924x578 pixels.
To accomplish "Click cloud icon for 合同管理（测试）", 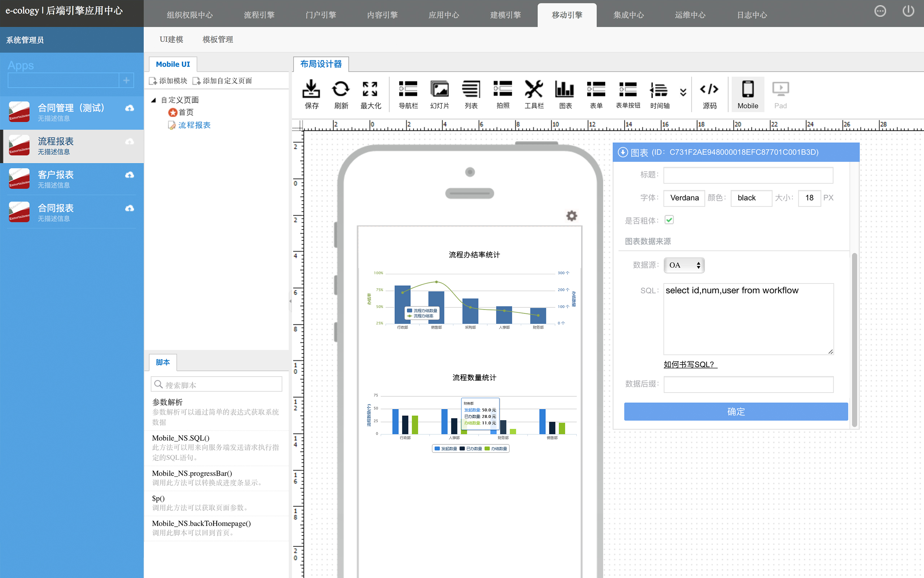I will (x=130, y=108).
